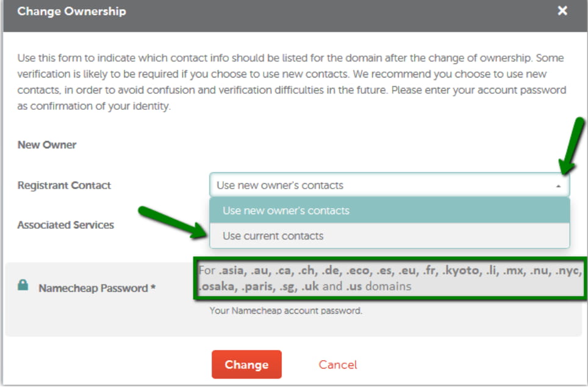The image size is (588, 387).
Task: Click the "Change Ownership" title text
Action: [71, 11]
